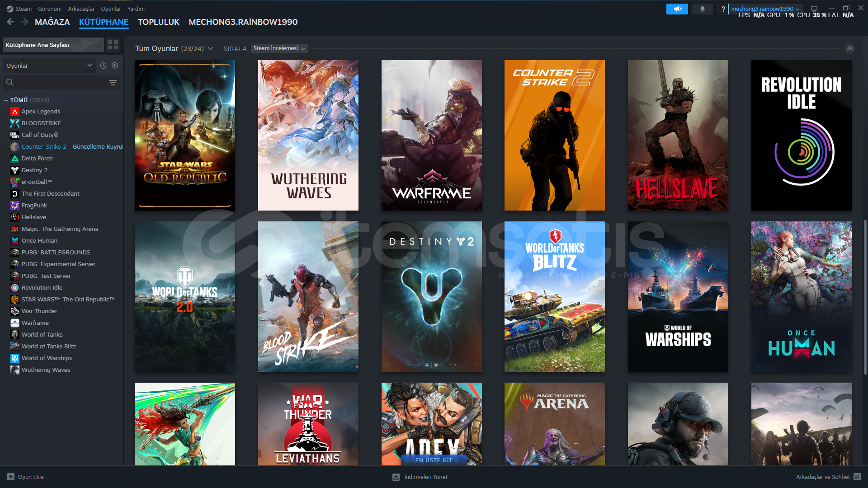This screenshot has height=488, width=868.
Task: Select the KÜTÜPHANE tab
Action: (x=104, y=22)
